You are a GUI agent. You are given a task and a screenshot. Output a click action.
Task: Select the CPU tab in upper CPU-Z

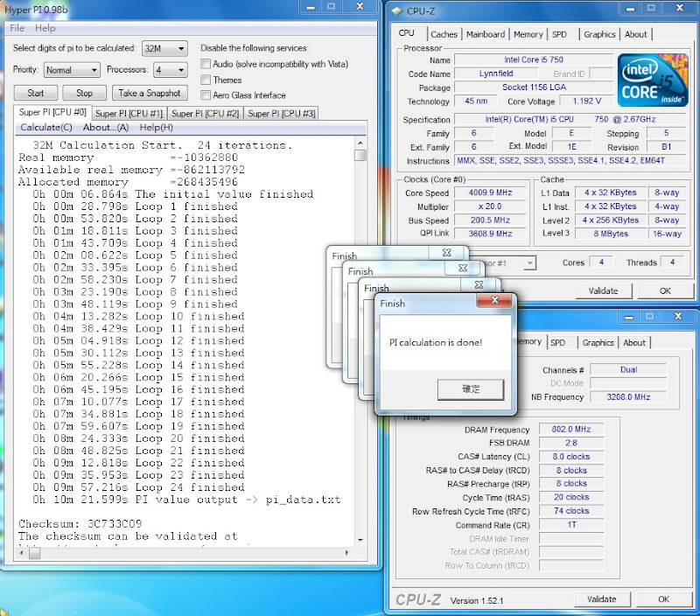pyautogui.click(x=406, y=33)
